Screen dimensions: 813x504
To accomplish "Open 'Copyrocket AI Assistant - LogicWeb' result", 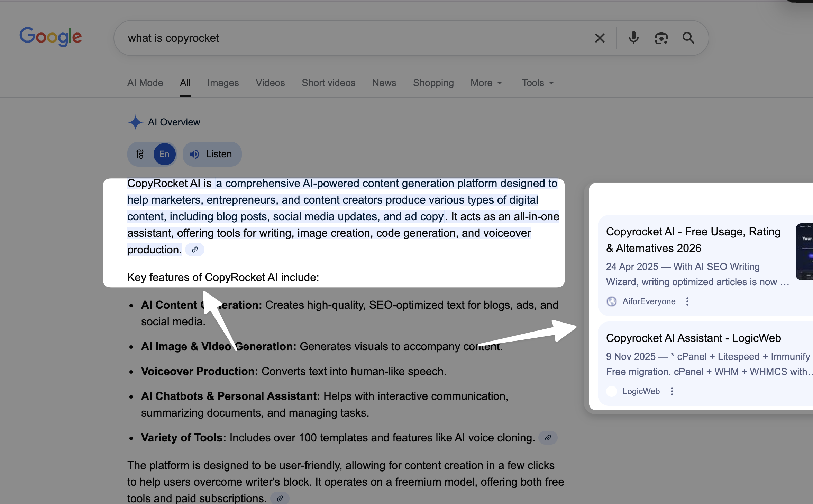I will click(693, 338).
